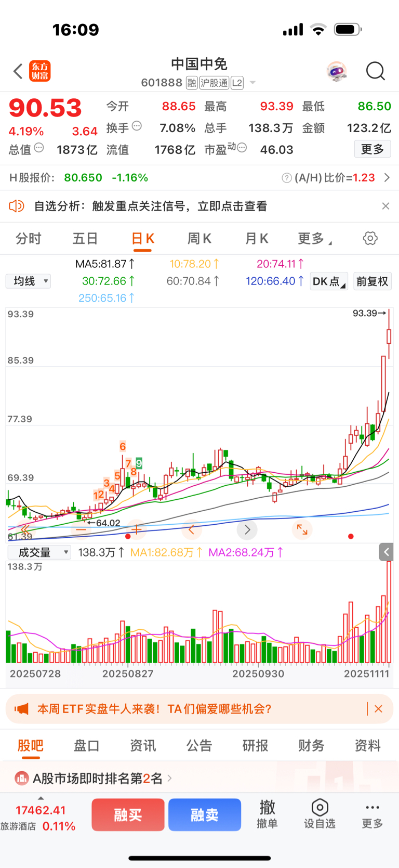Open the 财务 tab
The height and width of the screenshot is (868, 399).
[x=311, y=746]
